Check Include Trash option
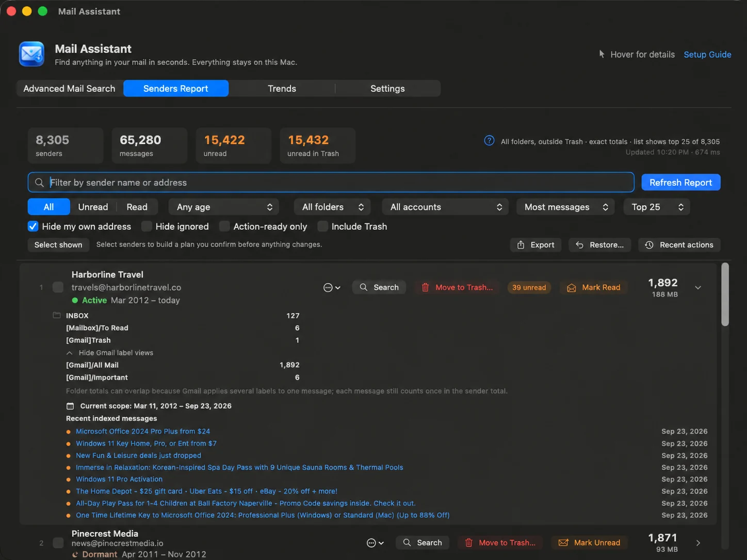The width and height of the screenshot is (747, 560). coord(322,226)
